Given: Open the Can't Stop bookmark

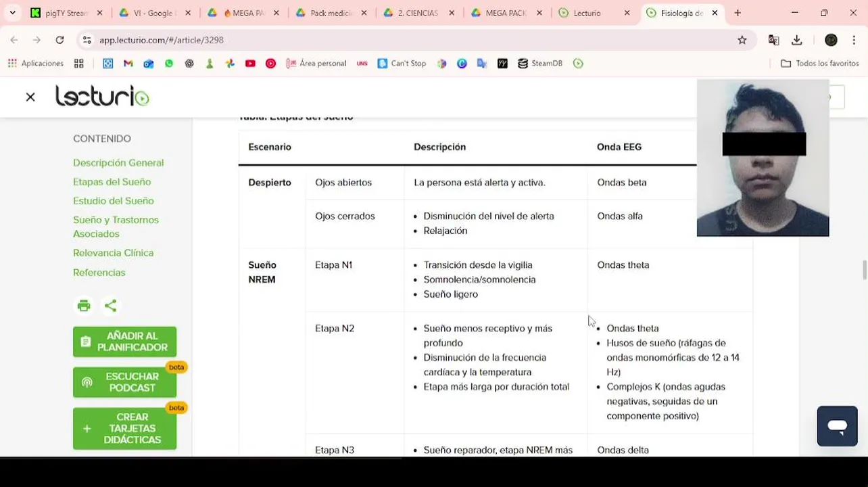Looking at the screenshot, I should pos(402,63).
